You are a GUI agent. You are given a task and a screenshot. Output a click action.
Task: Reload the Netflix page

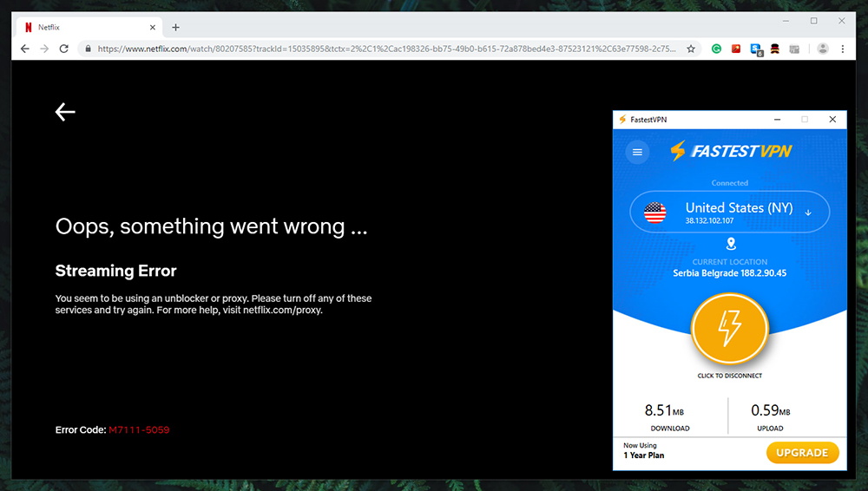(x=63, y=49)
